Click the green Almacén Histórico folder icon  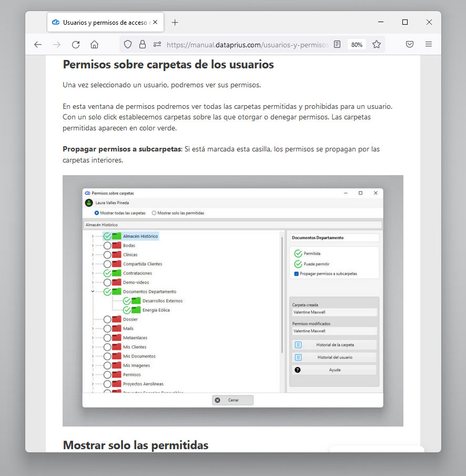click(x=117, y=236)
